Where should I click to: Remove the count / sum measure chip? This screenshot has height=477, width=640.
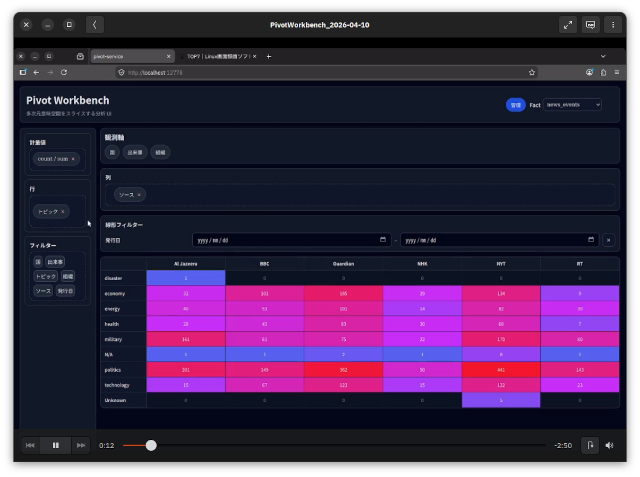[73, 159]
